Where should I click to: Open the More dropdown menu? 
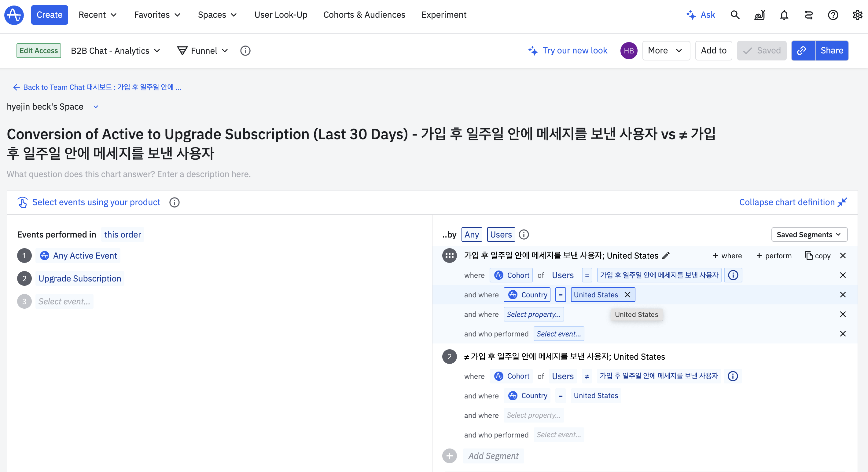(x=665, y=50)
